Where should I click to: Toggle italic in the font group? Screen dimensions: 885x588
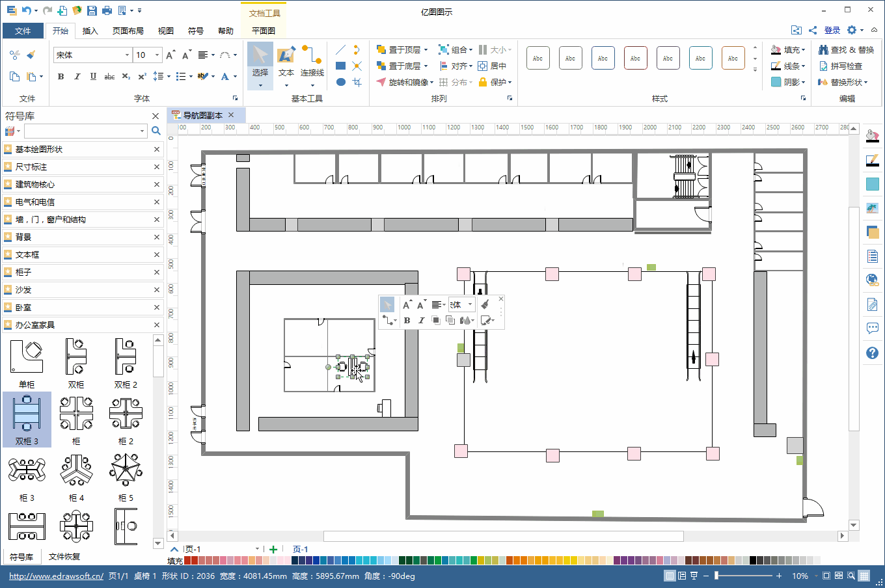click(77, 77)
